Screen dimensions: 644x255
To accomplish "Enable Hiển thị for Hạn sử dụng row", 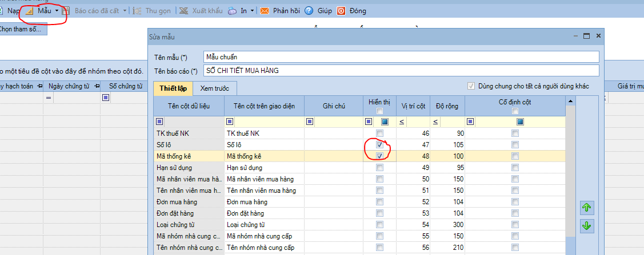I will 379,168.
